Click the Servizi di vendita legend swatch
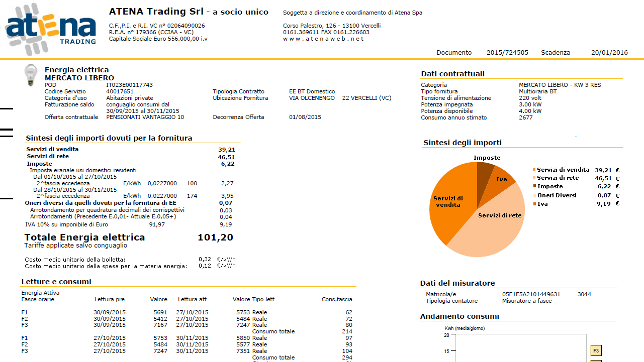Screen dimensions: 644x362 (x=534, y=170)
